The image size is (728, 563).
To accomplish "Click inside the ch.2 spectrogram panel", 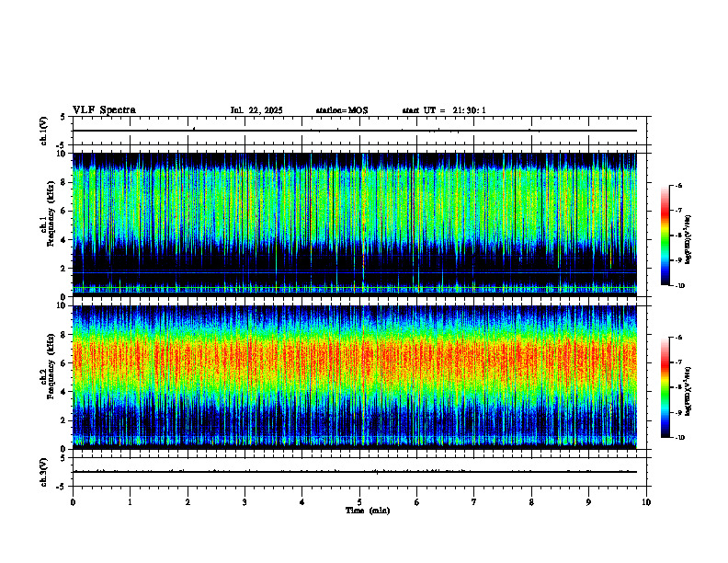I will pyautogui.click(x=355, y=377).
